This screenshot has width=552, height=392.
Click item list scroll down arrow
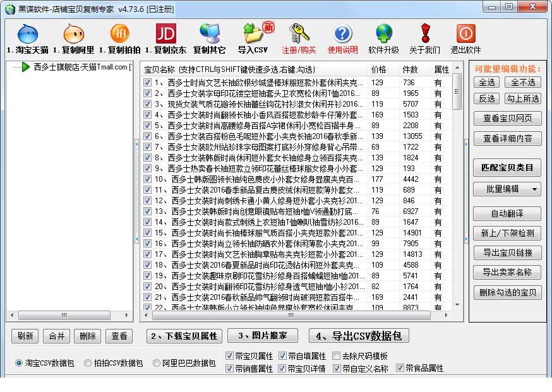pyautogui.click(x=457, y=305)
